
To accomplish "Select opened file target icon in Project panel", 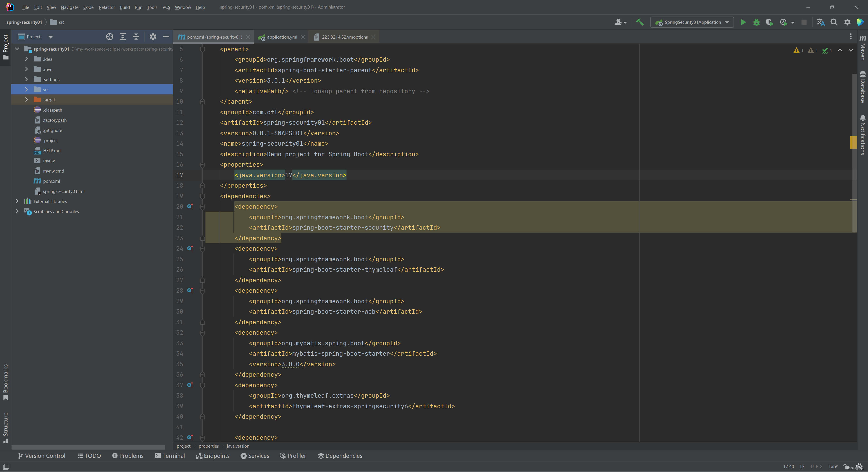I will click(x=109, y=37).
